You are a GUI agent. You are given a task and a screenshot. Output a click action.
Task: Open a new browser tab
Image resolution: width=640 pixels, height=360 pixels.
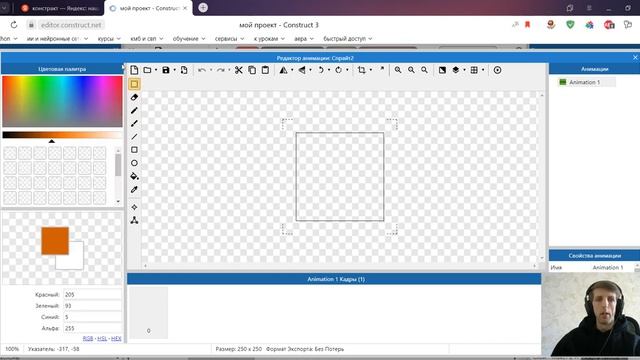pyautogui.click(x=203, y=8)
